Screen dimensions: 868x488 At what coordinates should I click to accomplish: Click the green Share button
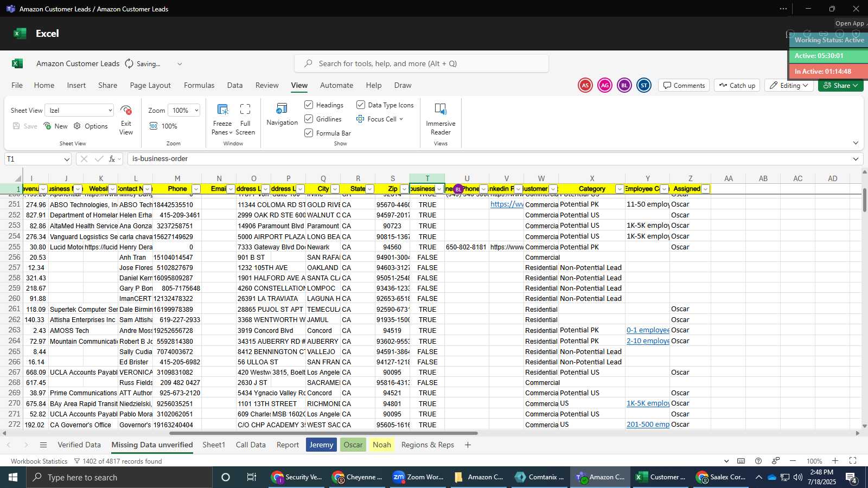click(840, 85)
